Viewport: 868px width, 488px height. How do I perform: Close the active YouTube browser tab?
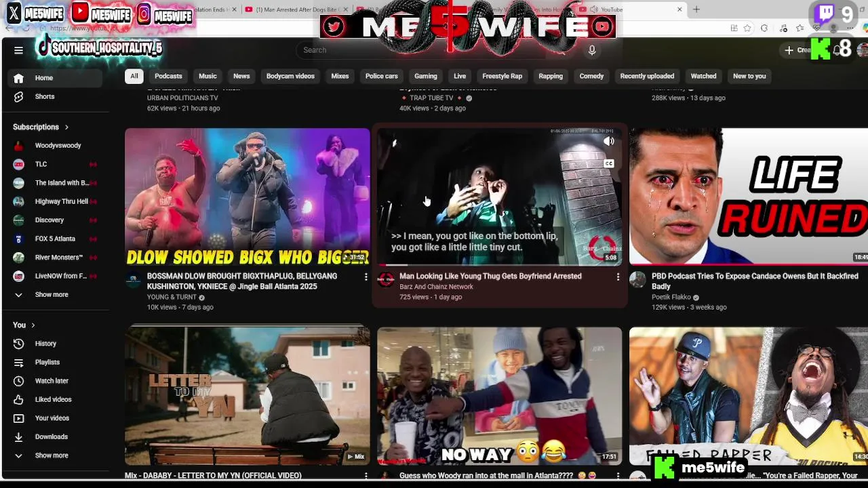(679, 9)
